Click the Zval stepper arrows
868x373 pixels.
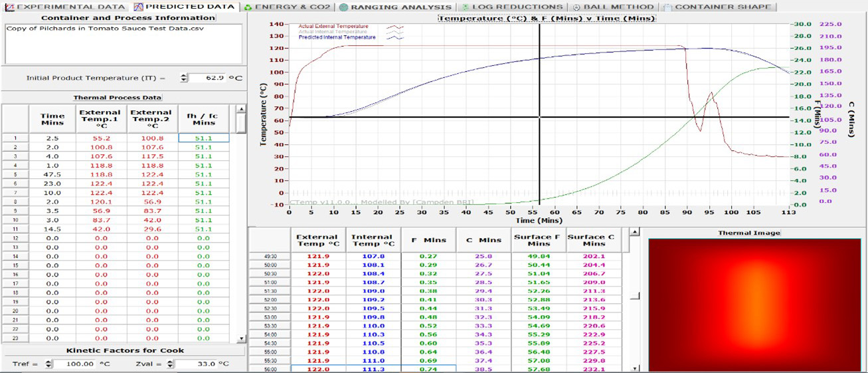coord(170,364)
